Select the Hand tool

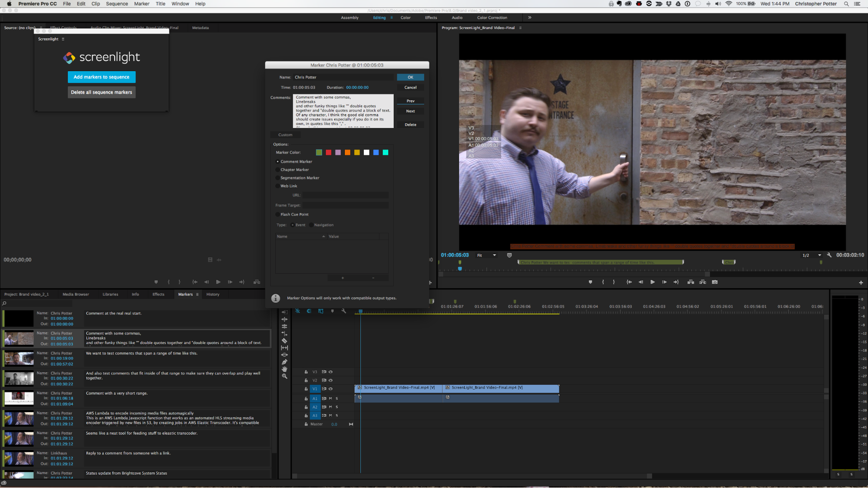pyautogui.click(x=284, y=369)
